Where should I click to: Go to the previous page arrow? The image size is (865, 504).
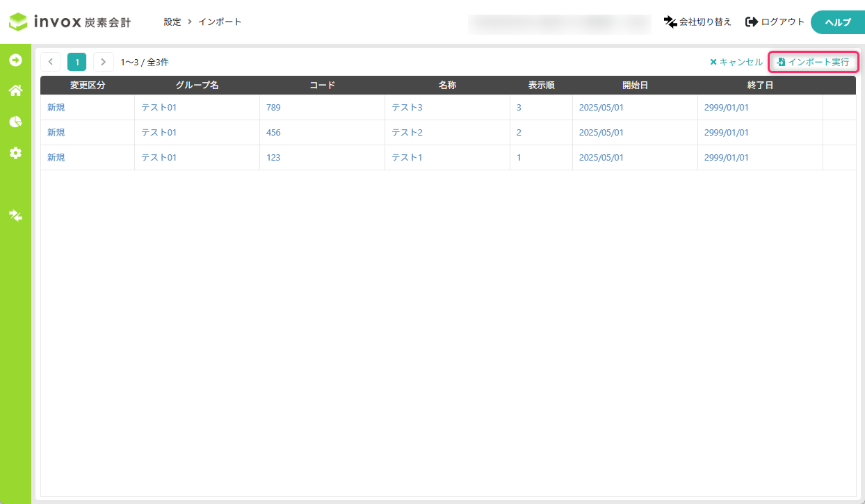(51, 62)
